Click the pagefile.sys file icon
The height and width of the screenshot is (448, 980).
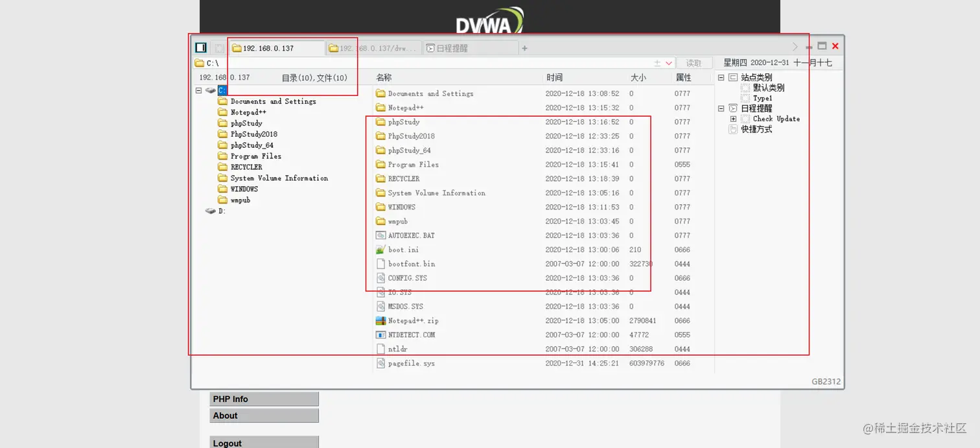click(x=381, y=363)
